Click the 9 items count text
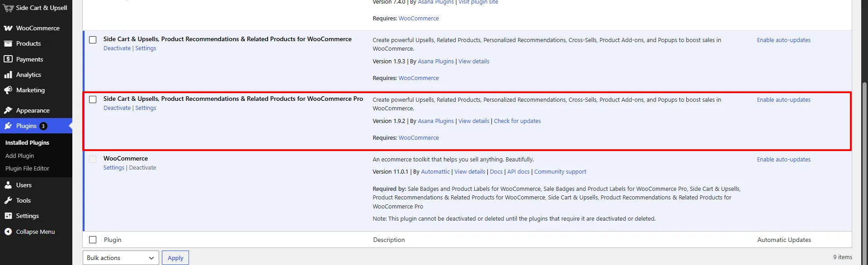 (x=843, y=257)
